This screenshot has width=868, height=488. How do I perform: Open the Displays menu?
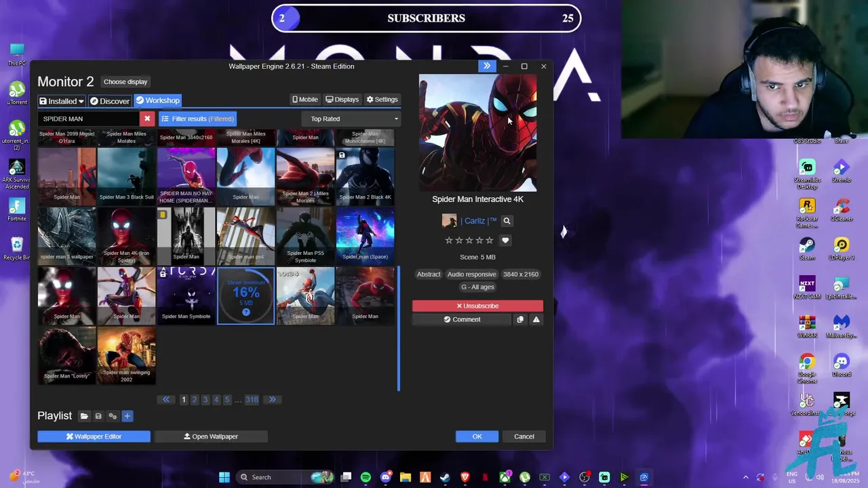coord(342,100)
